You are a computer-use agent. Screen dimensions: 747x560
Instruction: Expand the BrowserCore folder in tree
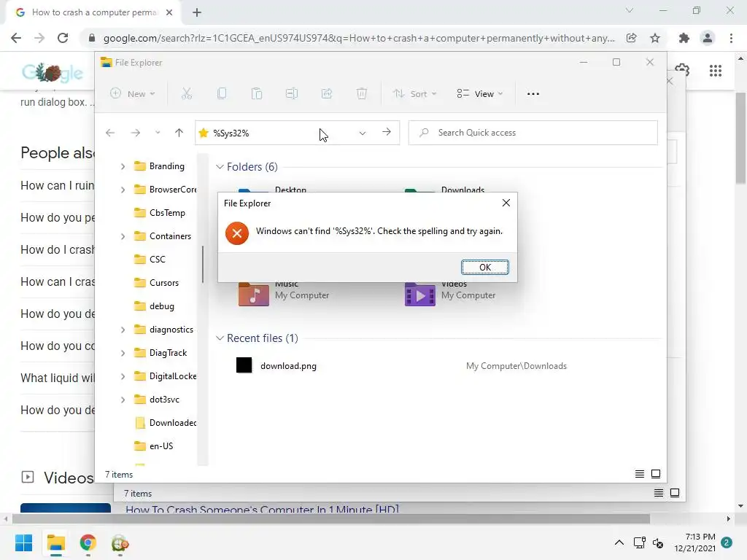tap(123, 190)
